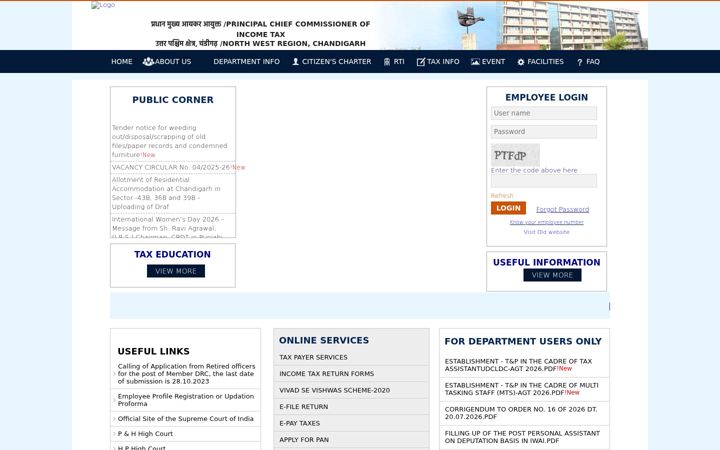The height and width of the screenshot is (450, 720).
Task: Open the Tax Info menu
Action: click(x=443, y=62)
